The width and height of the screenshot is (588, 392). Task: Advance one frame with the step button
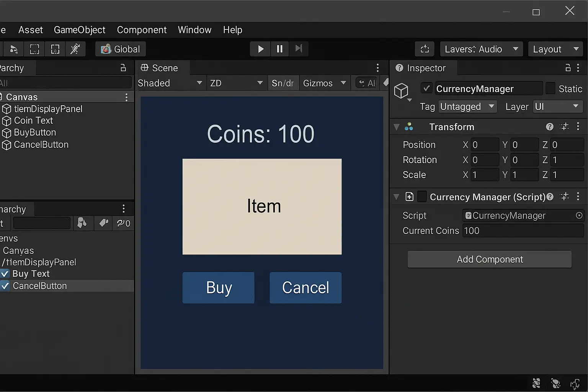(x=299, y=49)
